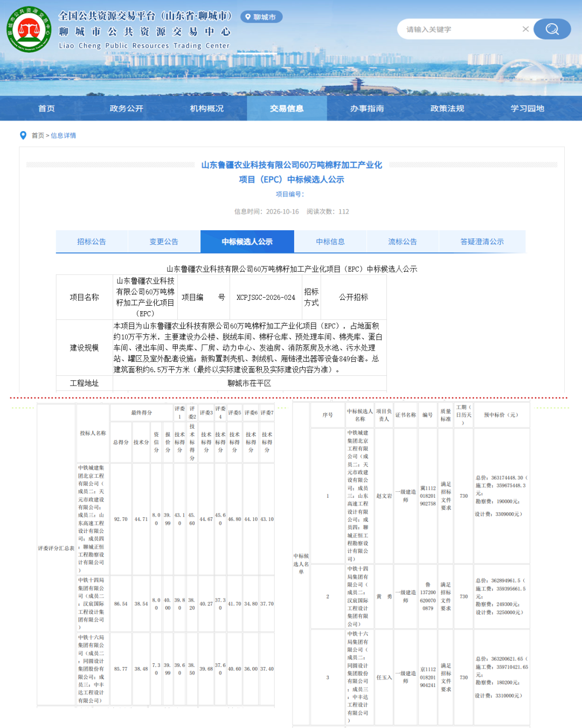Screen dimensions: 582x728
Task: Open 机构概况 navigation item
Action: [207, 108]
